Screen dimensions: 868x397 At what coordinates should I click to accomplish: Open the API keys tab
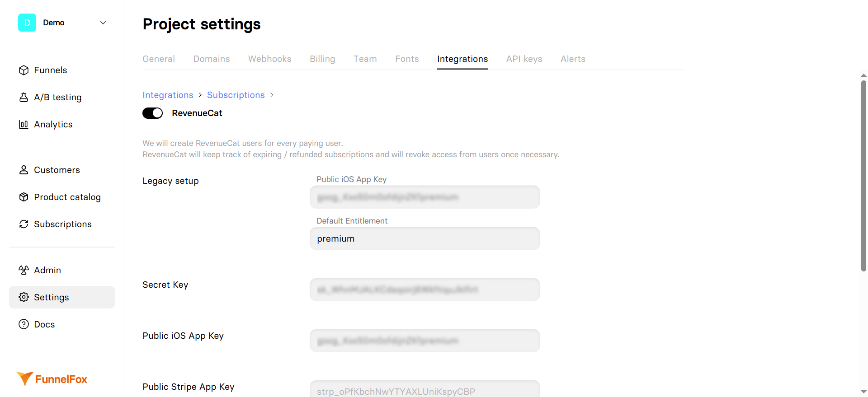pyautogui.click(x=524, y=59)
